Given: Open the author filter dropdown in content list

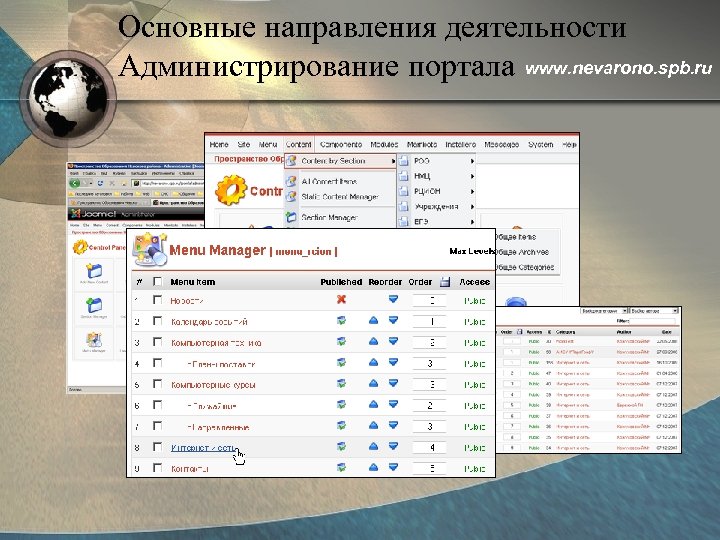Looking at the screenshot, I should pos(654,311).
